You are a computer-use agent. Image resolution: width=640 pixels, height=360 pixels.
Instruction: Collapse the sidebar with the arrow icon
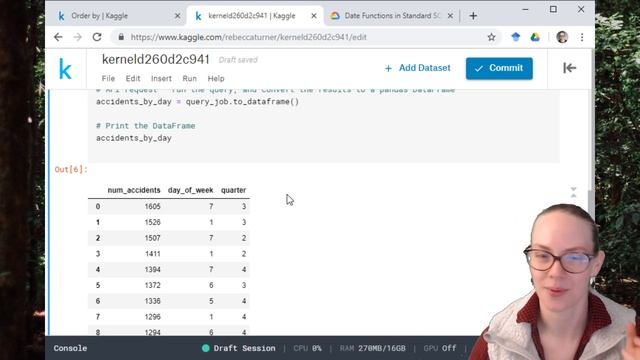(569, 68)
